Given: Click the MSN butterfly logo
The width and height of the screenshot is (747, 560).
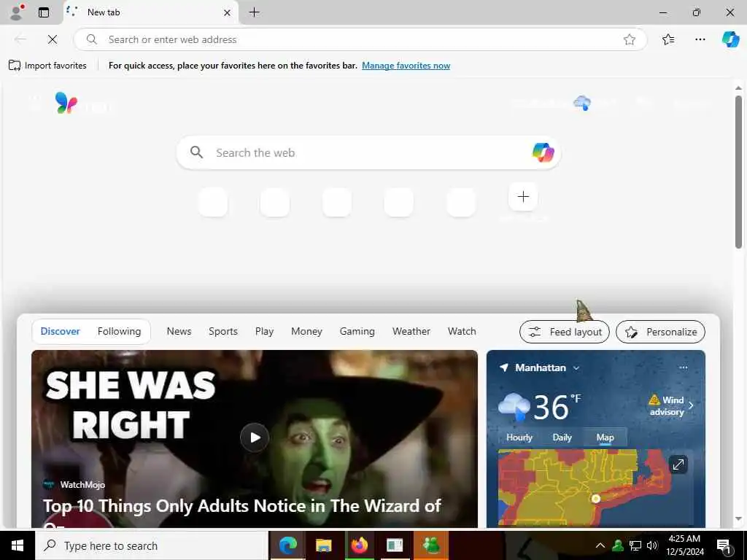Looking at the screenshot, I should [x=66, y=102].
